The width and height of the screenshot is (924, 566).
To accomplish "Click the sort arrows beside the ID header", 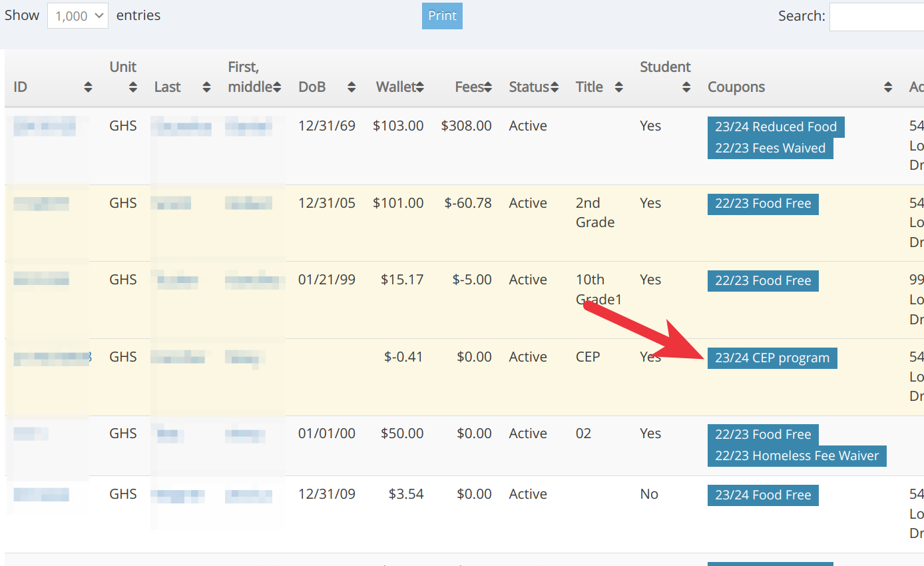I will pos(88,87).
